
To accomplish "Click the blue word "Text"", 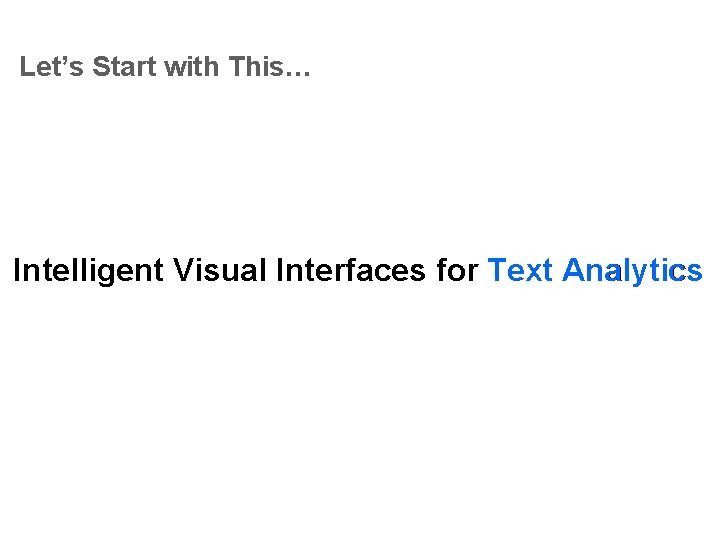I will click(520, 271).
